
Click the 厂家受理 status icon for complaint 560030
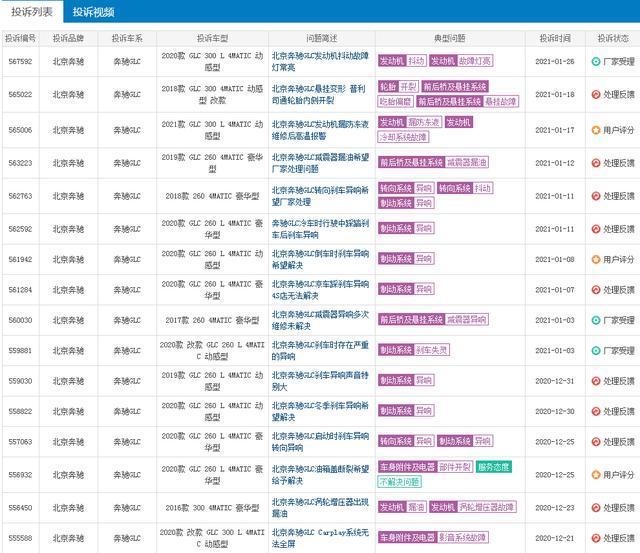596,320
